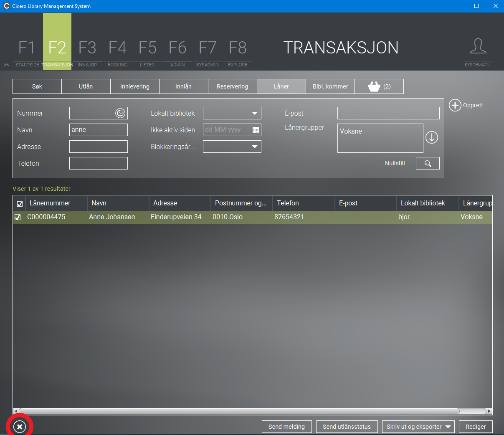The width and height of the screenshot is (504, 435).
Task: Toggle the select-all checkbox in table header
Action: click(20, 204)
